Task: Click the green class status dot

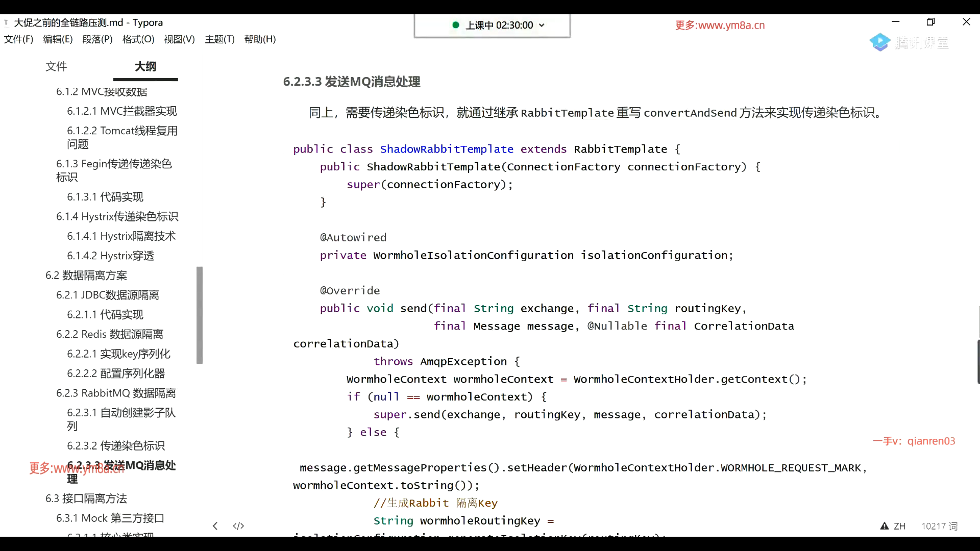Action: coord(456,25)
